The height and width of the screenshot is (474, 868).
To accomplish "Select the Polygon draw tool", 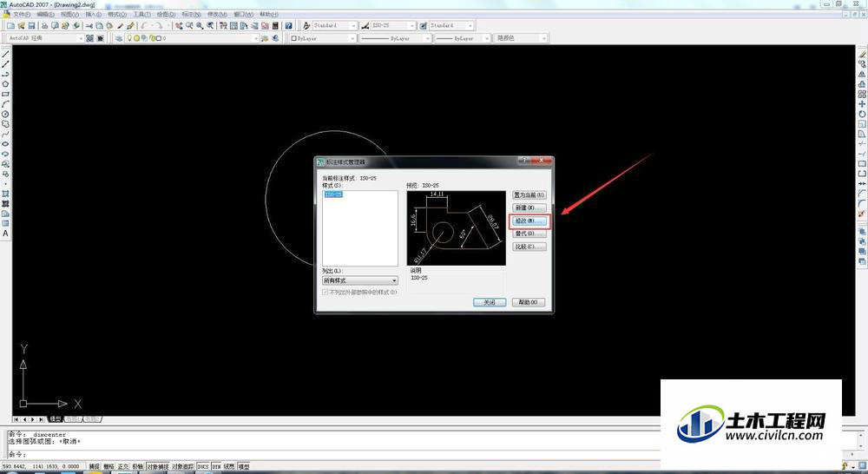I will click(5, 83).
